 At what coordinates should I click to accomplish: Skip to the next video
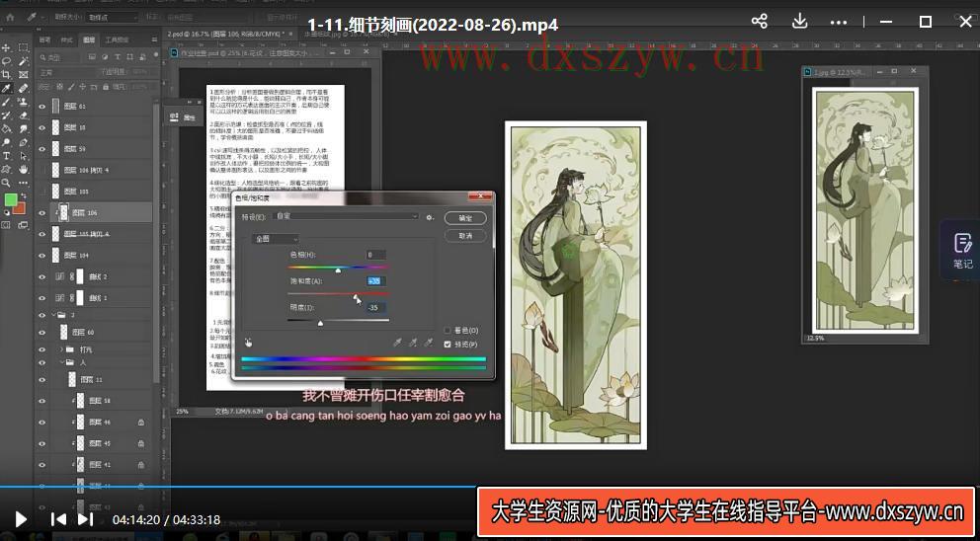pos(85,519)
